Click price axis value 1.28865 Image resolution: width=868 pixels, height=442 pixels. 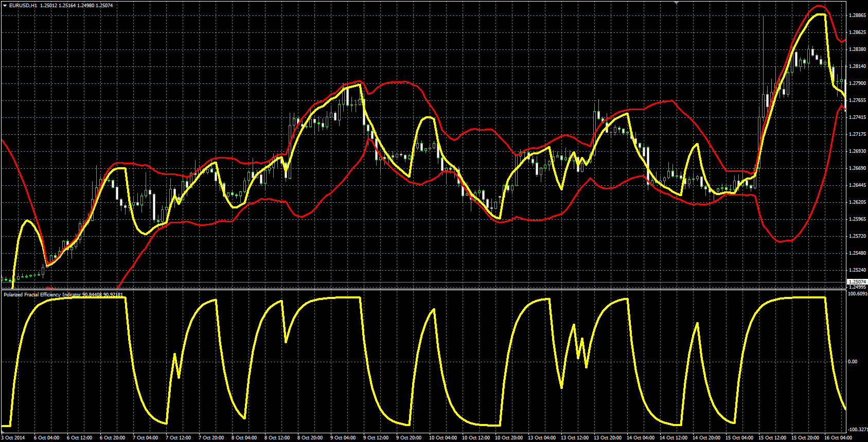[857, 15]
